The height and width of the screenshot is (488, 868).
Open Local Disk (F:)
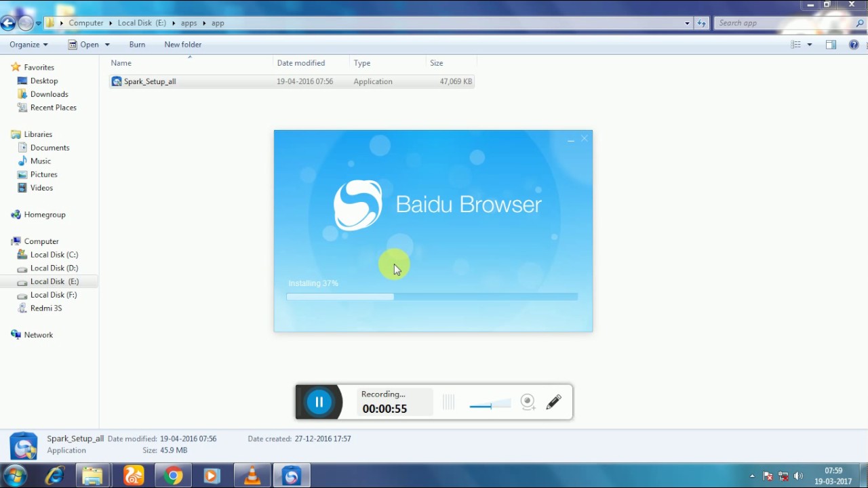pyautogui.click(x=54, y=295)
